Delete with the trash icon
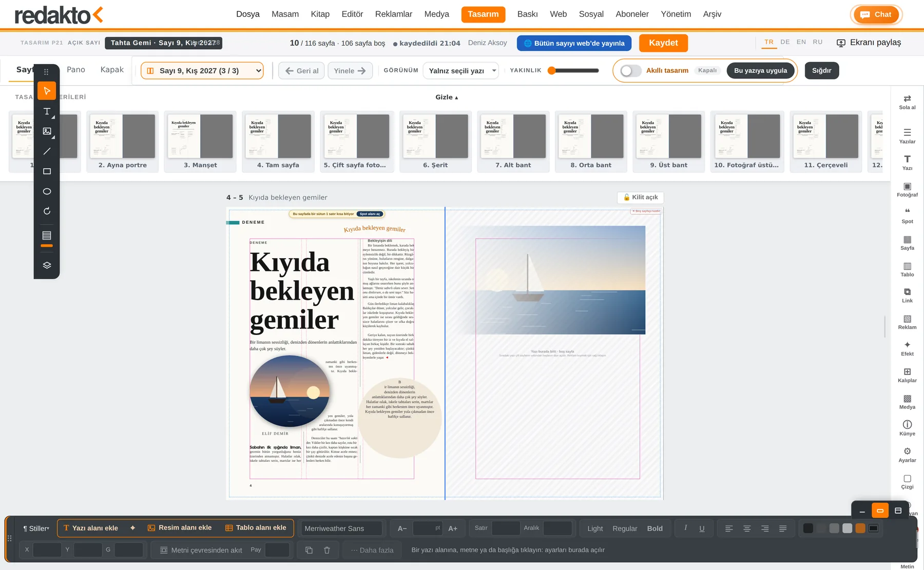 (327, 550)
